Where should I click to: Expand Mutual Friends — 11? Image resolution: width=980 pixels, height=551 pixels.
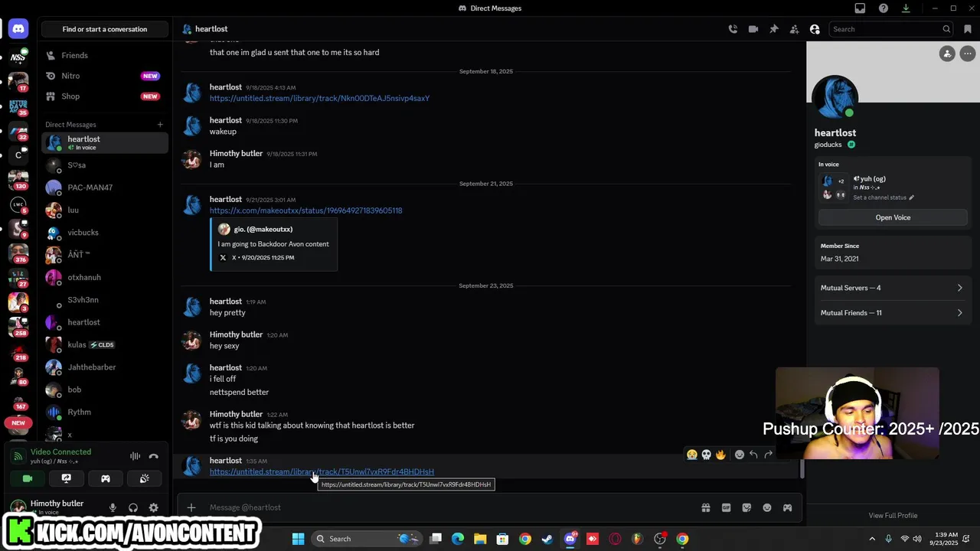pyautogui.click(x=893, y=312)
